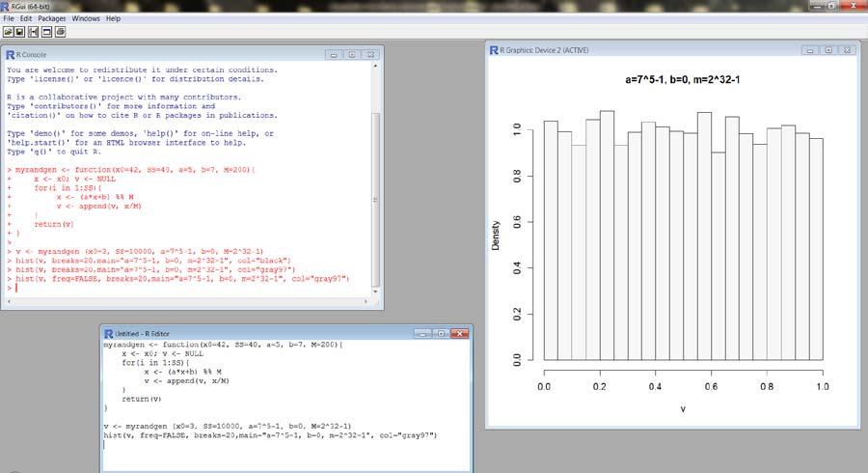
Task: Click the Return focus to Console icon
Action: tap(47, 32)
